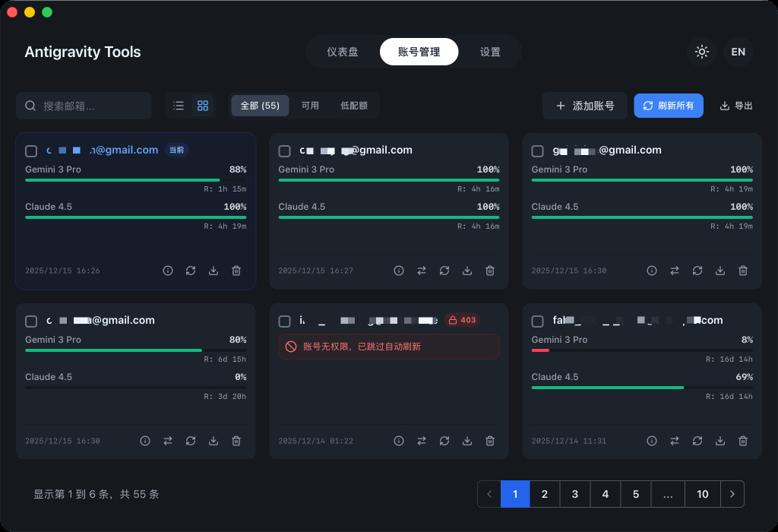Tick the fal… account checkbox
This screenshot has height=532, width=778.
537,321
